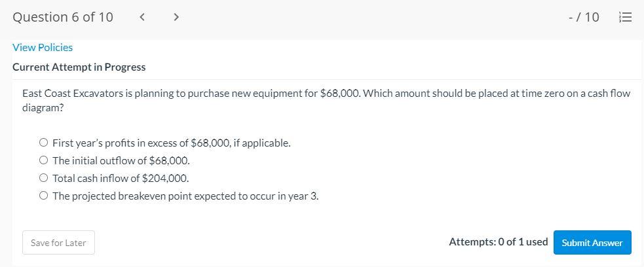
Task: Click the "initial outflow of $68,000" answer label
Action: (121, 160)
